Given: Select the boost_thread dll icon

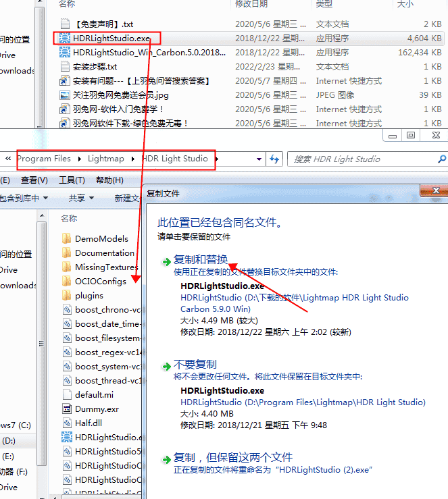Looking at the screenshot, I should tap(67, 380).
